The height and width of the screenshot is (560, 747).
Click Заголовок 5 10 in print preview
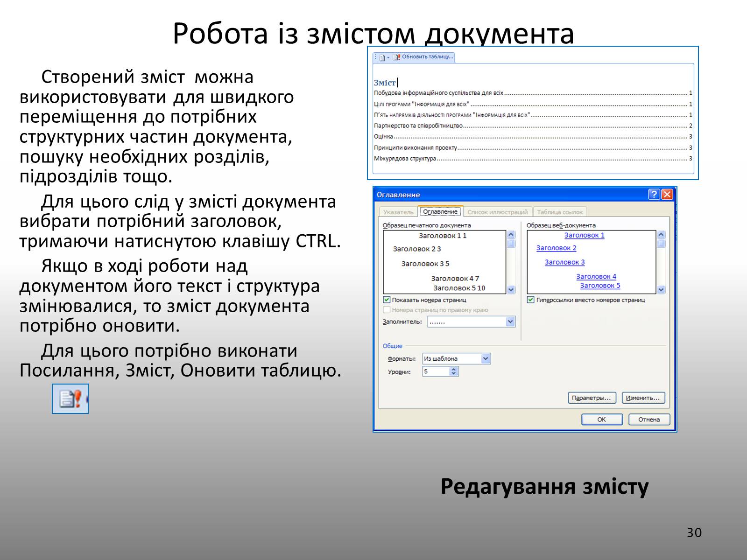(x=459, y=288)
